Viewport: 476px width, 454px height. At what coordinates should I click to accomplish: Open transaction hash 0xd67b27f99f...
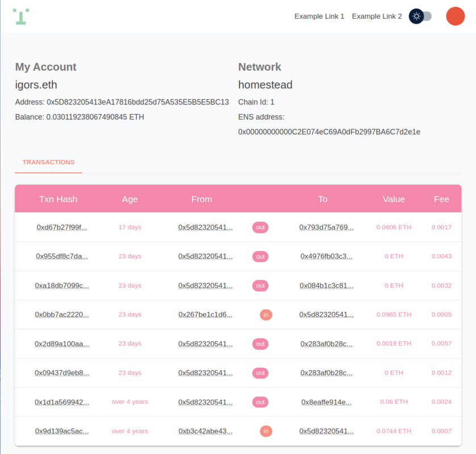[x=61, y=227]
